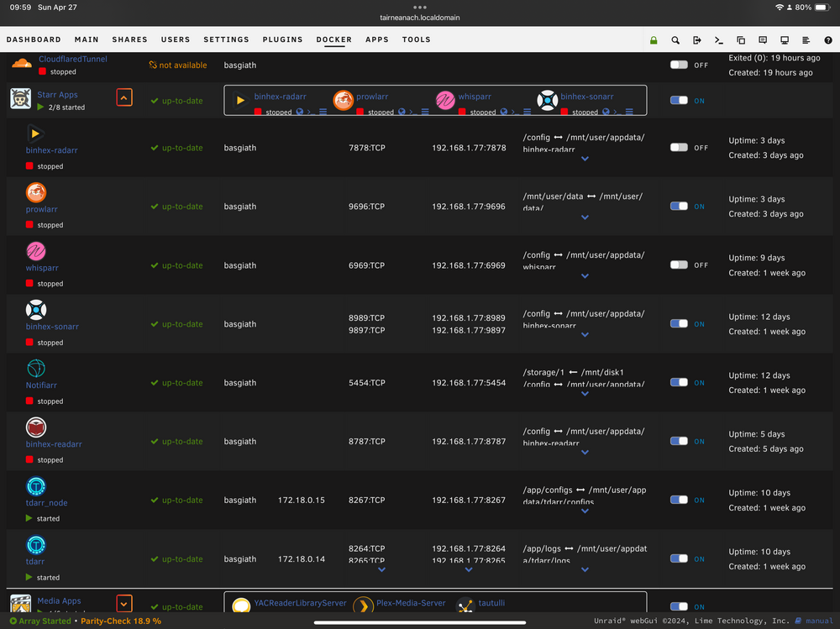840x629 pixels.
Task: Click the help question mark icon
Action: [x=828, y=40]
